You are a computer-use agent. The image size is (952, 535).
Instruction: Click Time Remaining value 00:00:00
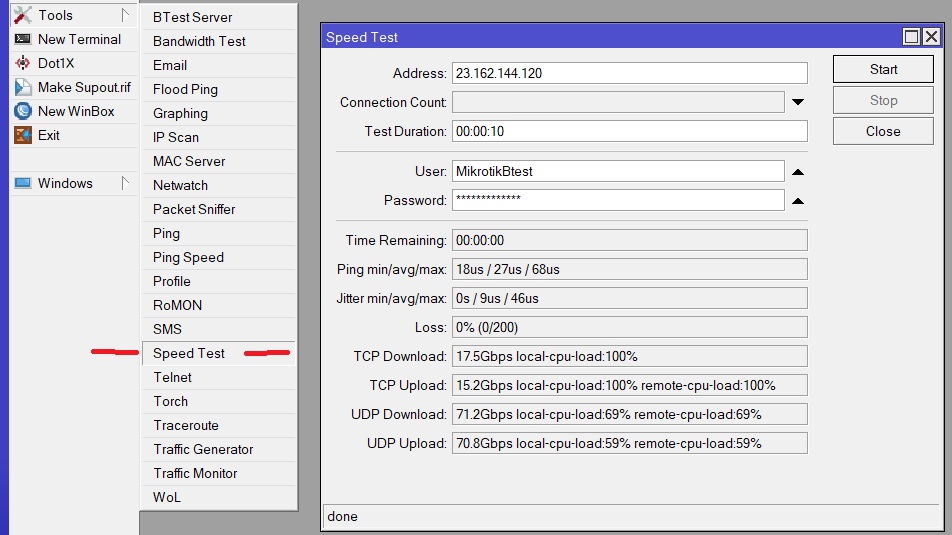pos(630,240)
